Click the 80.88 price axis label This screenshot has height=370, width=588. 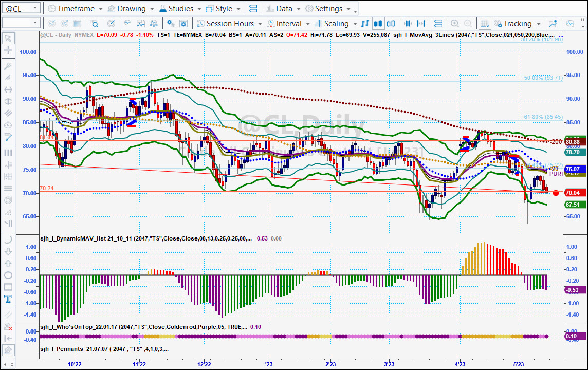[x=575, y=142]
